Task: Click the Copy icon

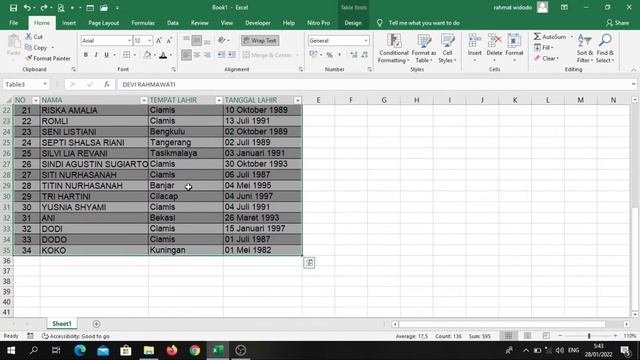Action: (29, 48)
